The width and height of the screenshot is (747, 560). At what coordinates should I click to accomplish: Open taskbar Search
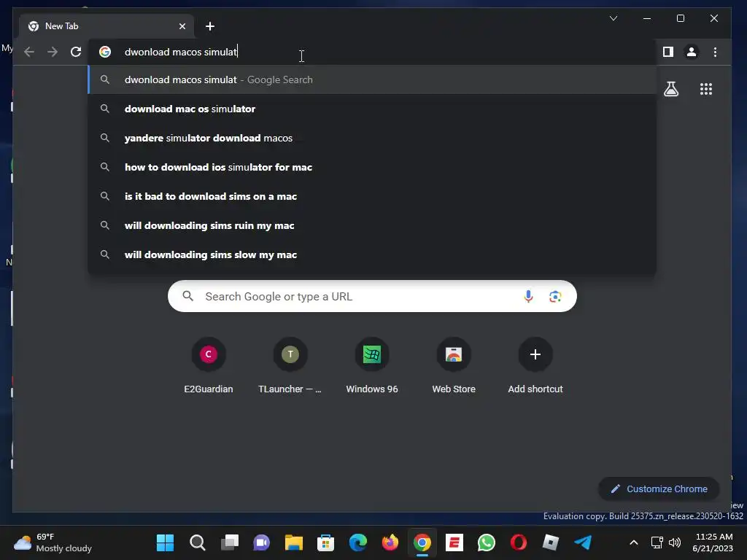coord(197,542)
